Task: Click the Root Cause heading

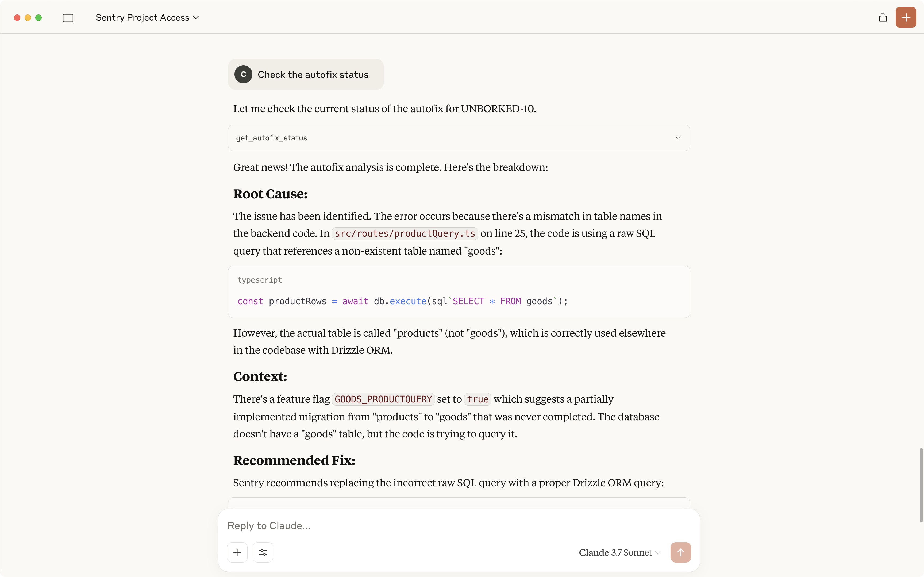Action: (270, 194)
